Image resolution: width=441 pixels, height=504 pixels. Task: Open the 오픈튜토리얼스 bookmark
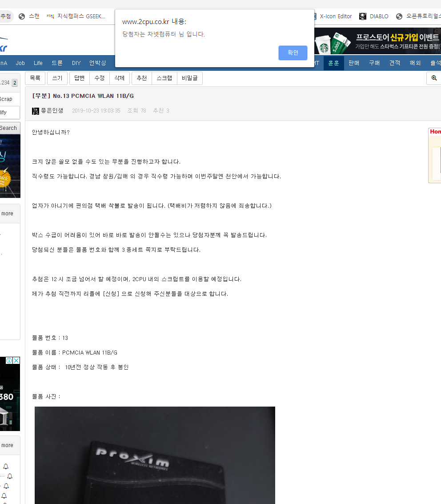click(418, 16)
